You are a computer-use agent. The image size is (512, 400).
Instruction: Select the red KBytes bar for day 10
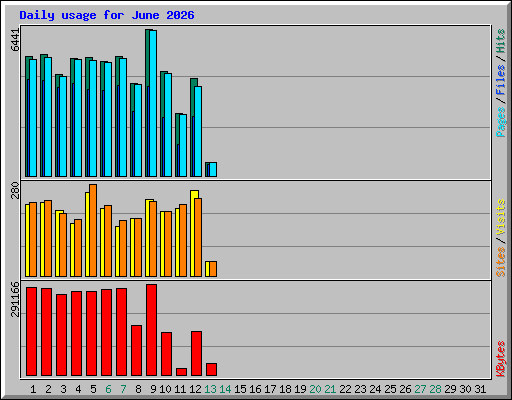pos(166,354)
